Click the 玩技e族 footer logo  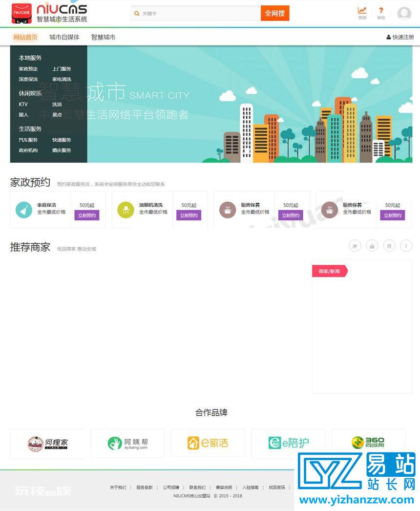tap(42, 491)
